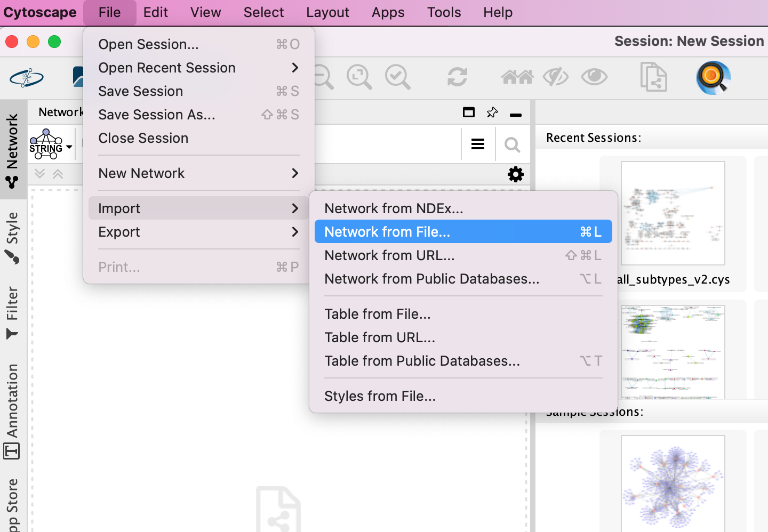Switch to the Style side tab
The image size is (768, 532).
coord(12,237)
